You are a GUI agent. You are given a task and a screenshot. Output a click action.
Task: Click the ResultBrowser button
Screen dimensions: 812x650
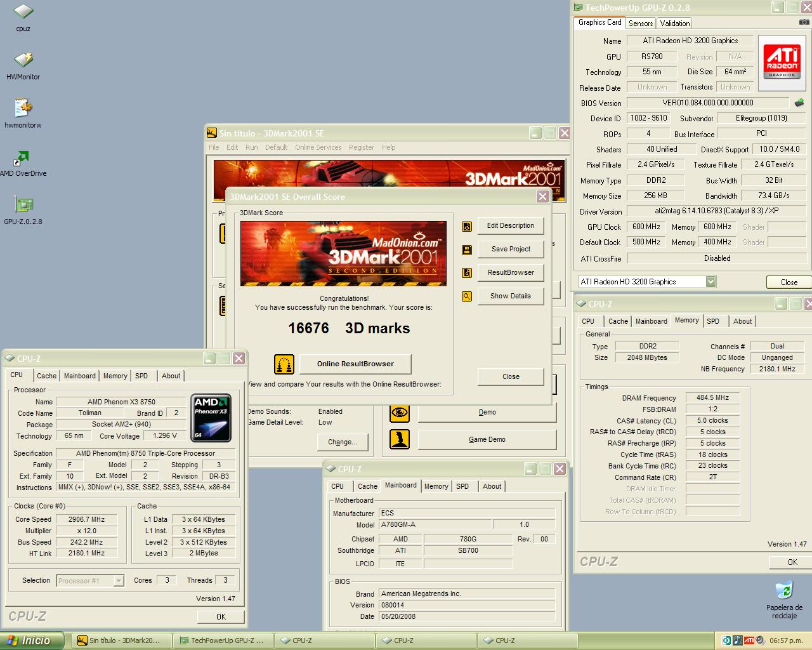coord(511,273)
